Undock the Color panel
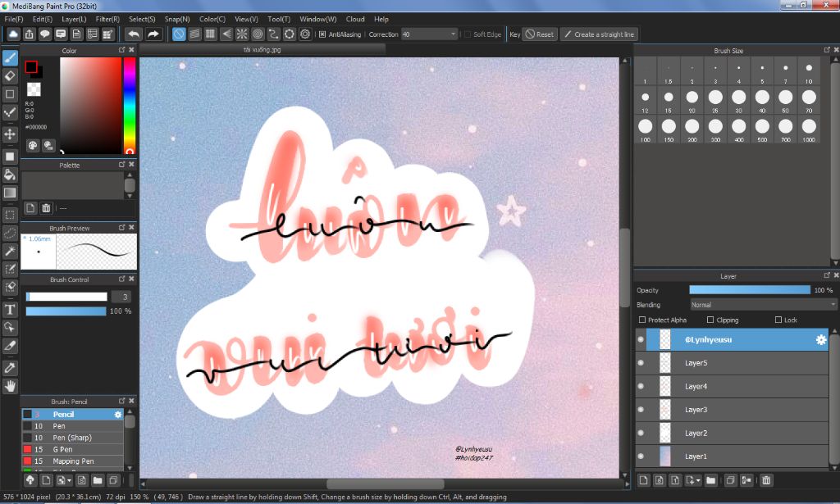Viewport: 840px width, 504px height. tap(121, 50)
